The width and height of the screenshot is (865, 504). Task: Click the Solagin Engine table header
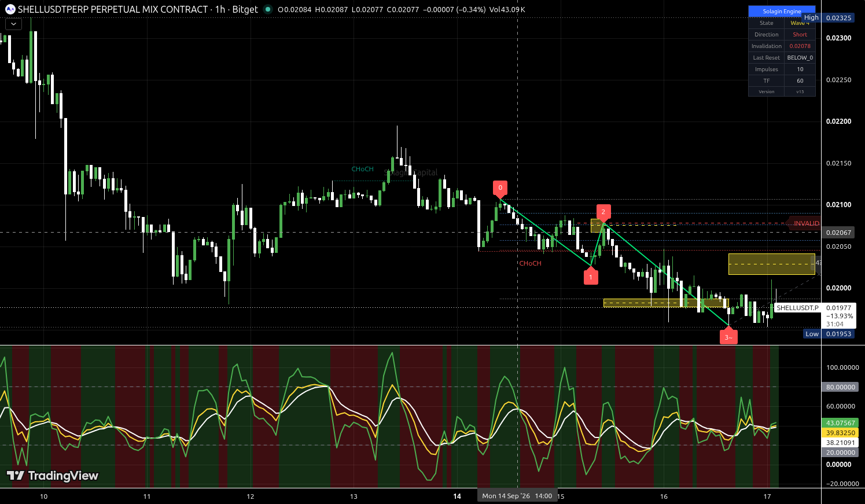click(782, 12)
